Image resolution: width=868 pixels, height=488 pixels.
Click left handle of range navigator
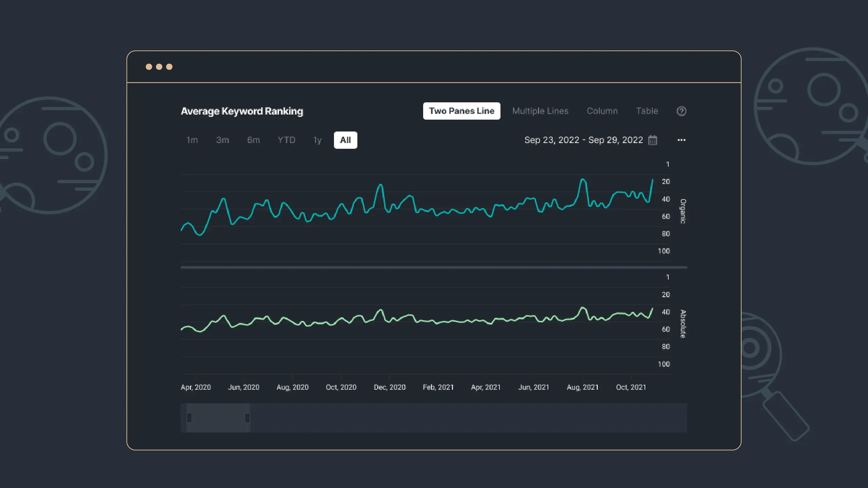(x=190, y=418)
